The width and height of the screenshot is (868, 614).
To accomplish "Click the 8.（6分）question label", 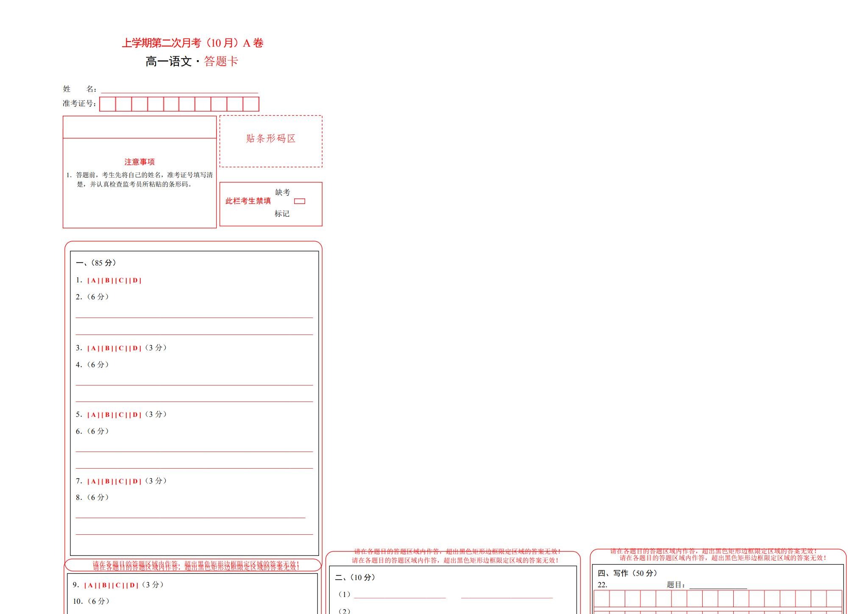I will (92, 497).
